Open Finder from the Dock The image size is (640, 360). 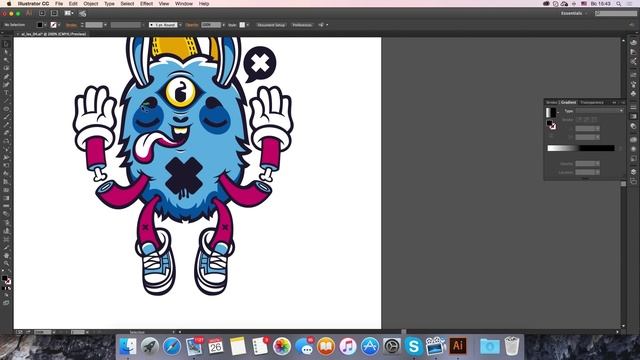128,346
